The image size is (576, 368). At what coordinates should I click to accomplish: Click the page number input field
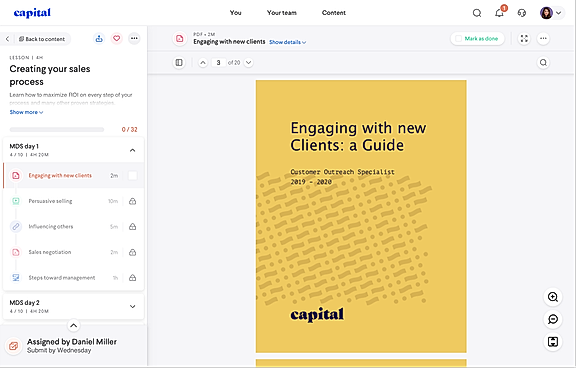pos(219,62)
